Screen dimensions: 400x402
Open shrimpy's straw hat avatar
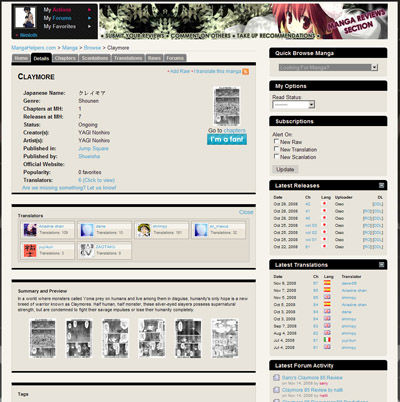pos(144,230)
